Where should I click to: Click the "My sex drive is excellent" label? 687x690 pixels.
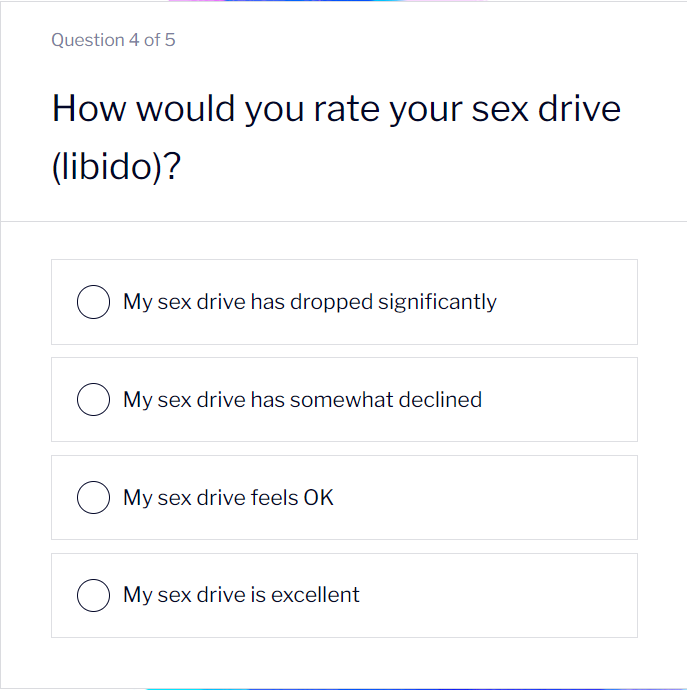241,595
